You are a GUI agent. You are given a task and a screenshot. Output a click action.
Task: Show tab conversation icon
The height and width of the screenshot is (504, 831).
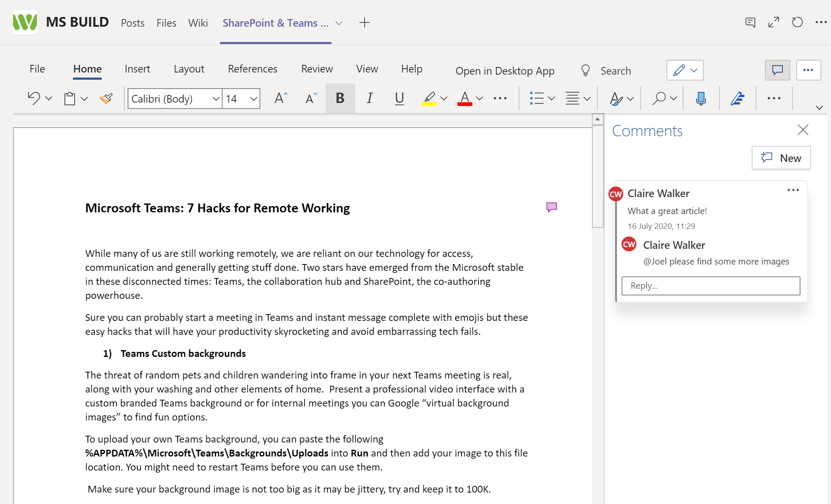click(750, 22)
